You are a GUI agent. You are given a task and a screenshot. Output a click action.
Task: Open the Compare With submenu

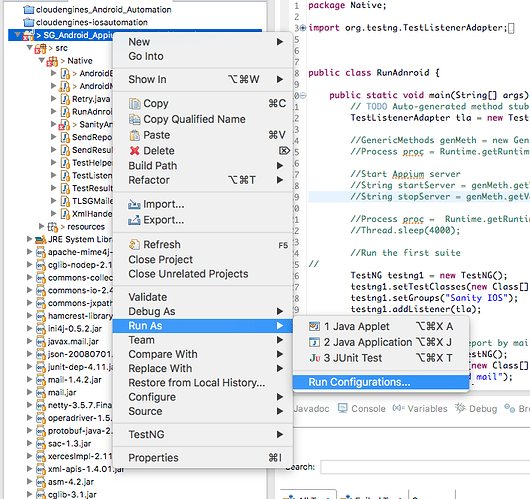203,354
